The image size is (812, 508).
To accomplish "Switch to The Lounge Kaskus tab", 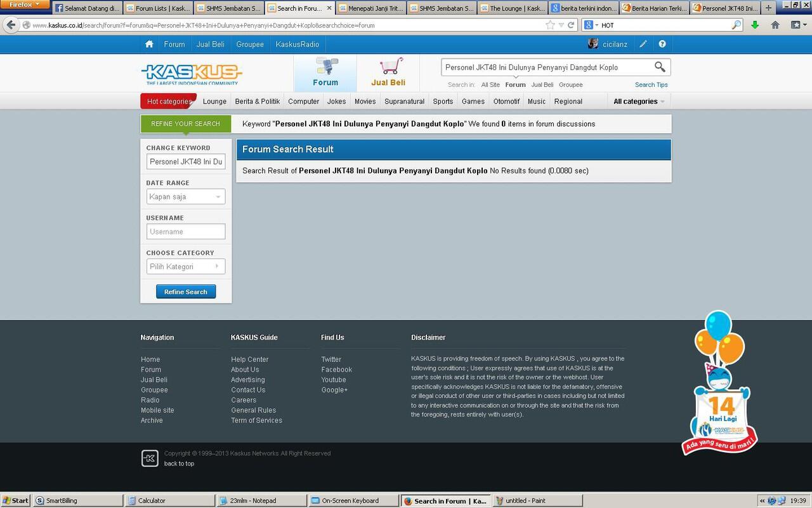I will click(x=513, y=8).
